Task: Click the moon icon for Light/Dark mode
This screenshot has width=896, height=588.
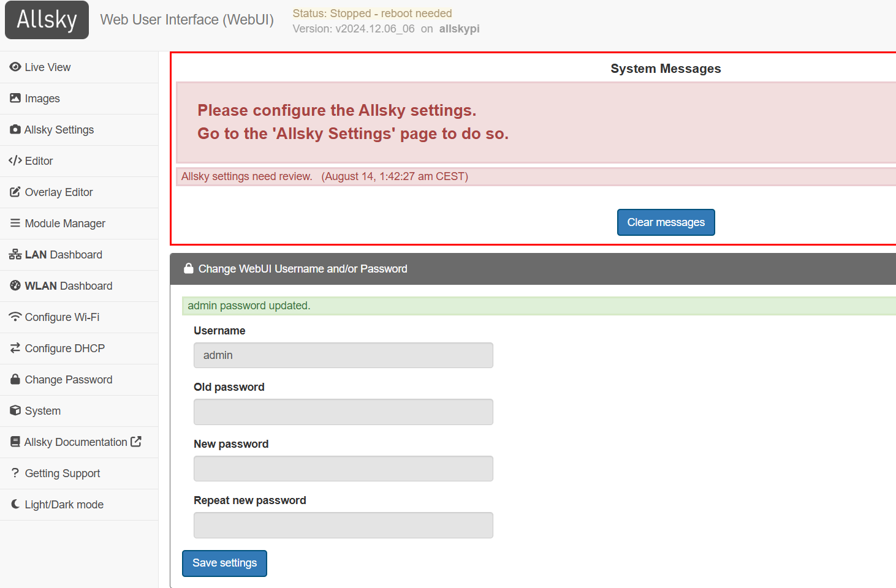Action: coord(15,504)
